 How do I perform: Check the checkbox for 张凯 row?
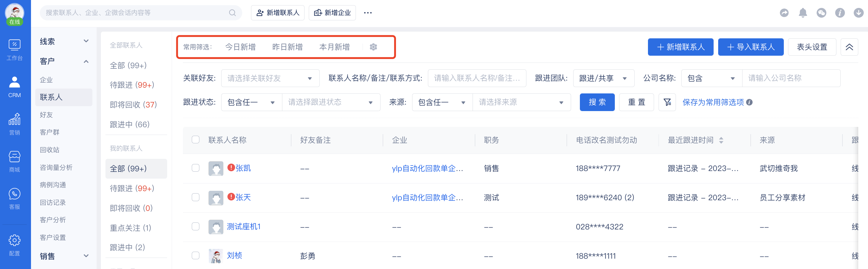click(x=195, y=168)
